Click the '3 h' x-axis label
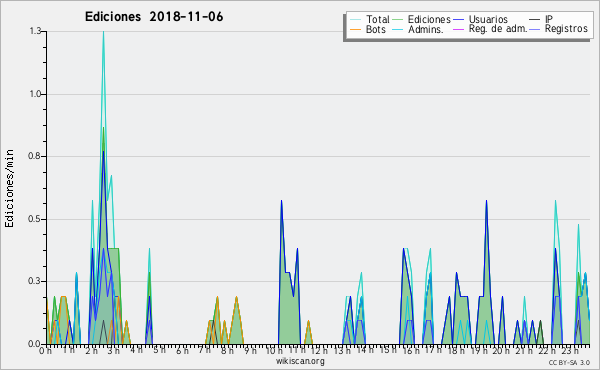This screenshot has width=600, height=370. [x=114, y=351]
